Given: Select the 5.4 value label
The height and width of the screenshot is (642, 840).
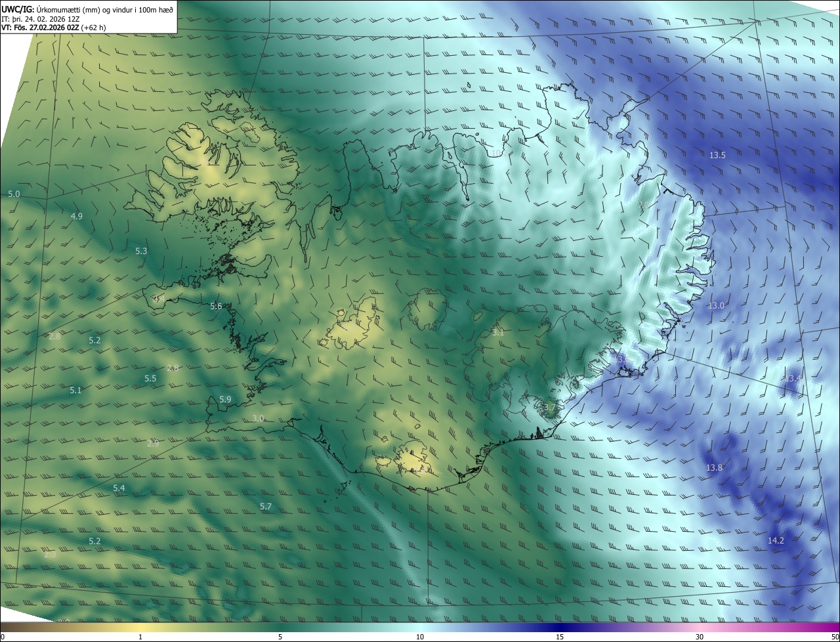Looking at the screenshot, I should pyautogui.click(x=119, y=488).
